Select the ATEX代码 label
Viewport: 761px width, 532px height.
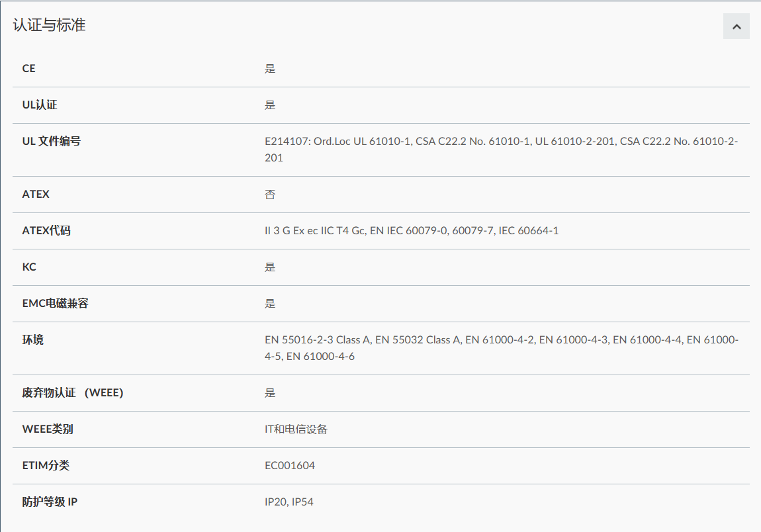click(46, 230)
